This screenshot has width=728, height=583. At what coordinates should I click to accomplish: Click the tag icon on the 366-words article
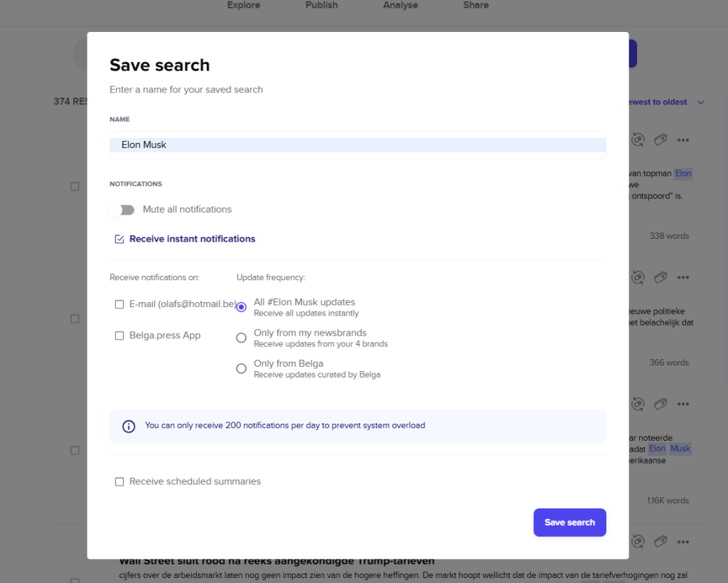(x=660, y=277)
